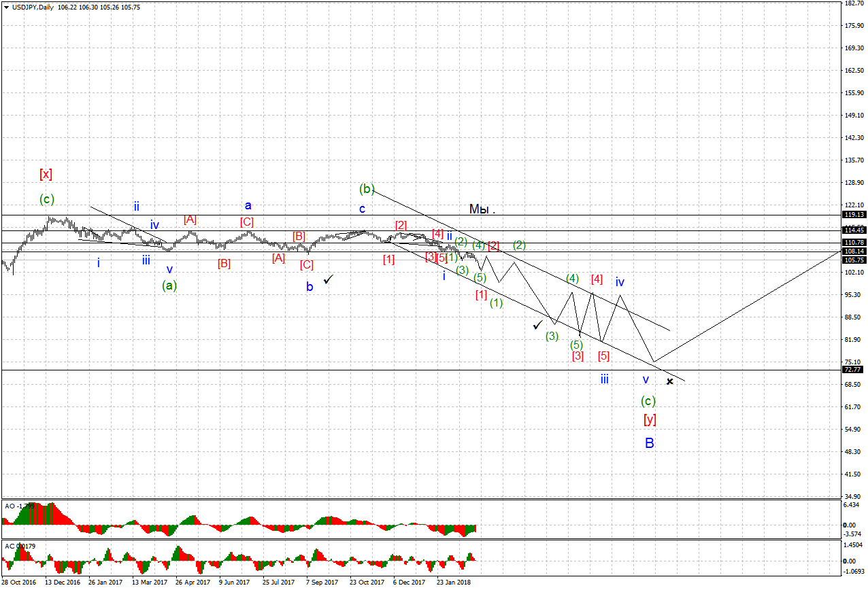868x590 pixels.
Task: Select the large blue B label
Action: (650, 443)
